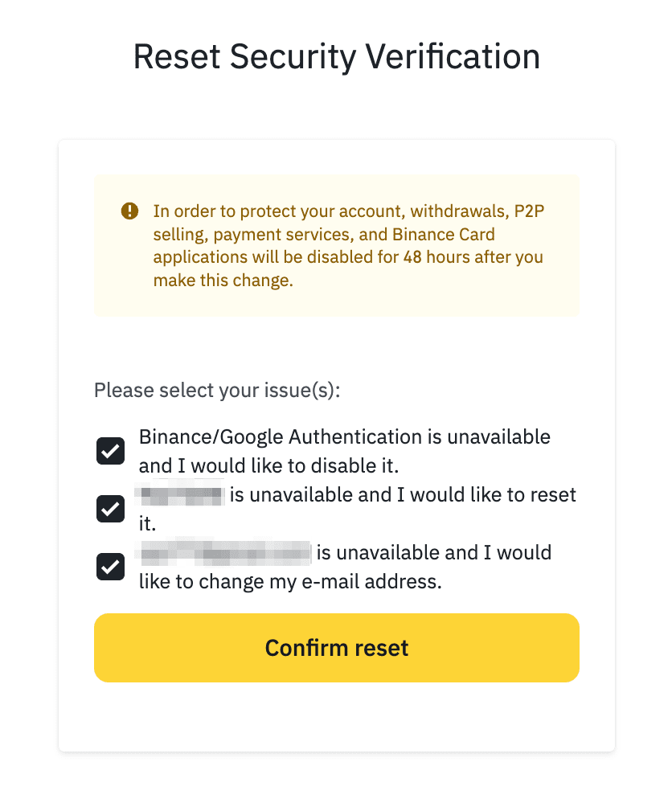Click the 'Please select your issue(s):' text
Screen dimensions: 672x807
click(217, 391)
